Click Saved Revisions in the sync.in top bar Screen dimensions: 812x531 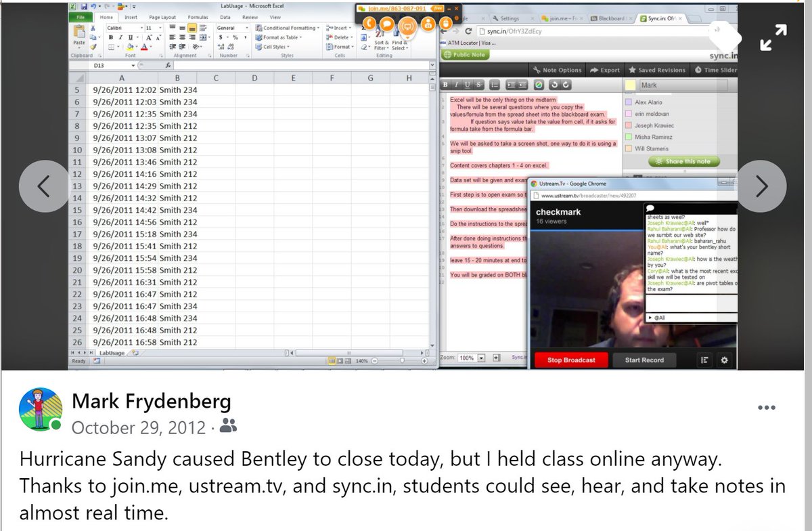coord(656,70)
